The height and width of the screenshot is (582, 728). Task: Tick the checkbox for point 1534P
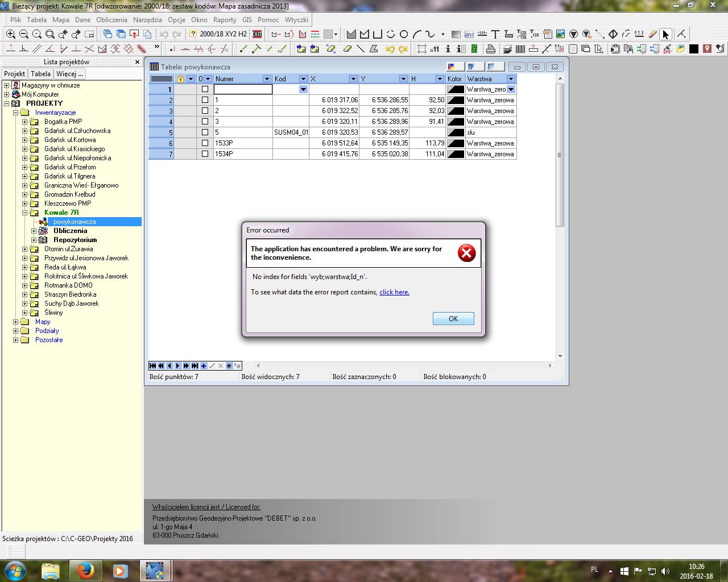pos(205,154)
